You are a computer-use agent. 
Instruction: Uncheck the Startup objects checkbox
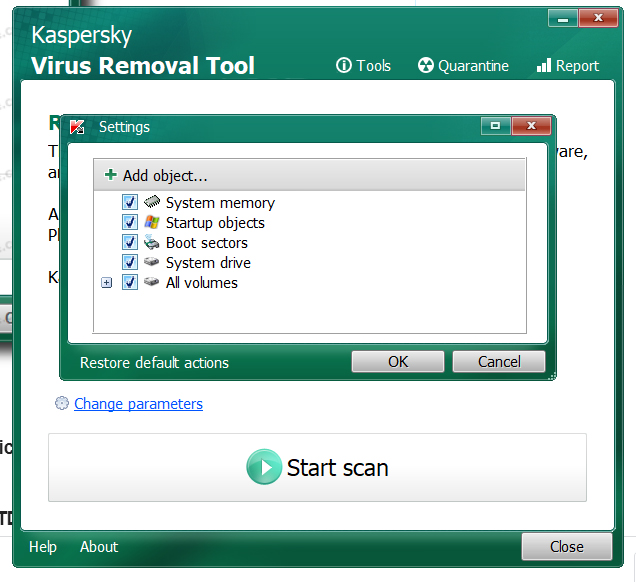click(x=130, y=222)
